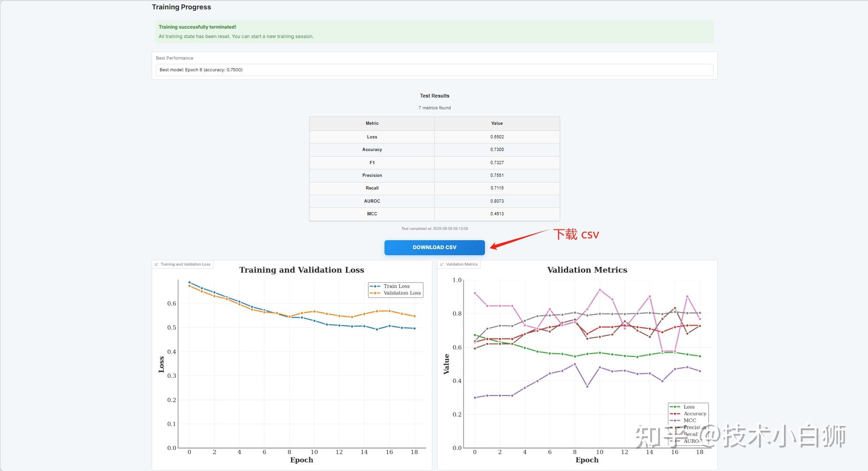The image size is (868, 471).
Task: Click the Test Results heading
Action: (x=434, y=96)
